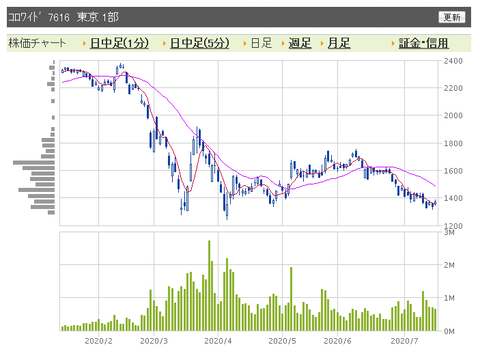Click the 2M volume axis label
The height and width of the screenshot is (360, 480).
click(x=449, y=265)
